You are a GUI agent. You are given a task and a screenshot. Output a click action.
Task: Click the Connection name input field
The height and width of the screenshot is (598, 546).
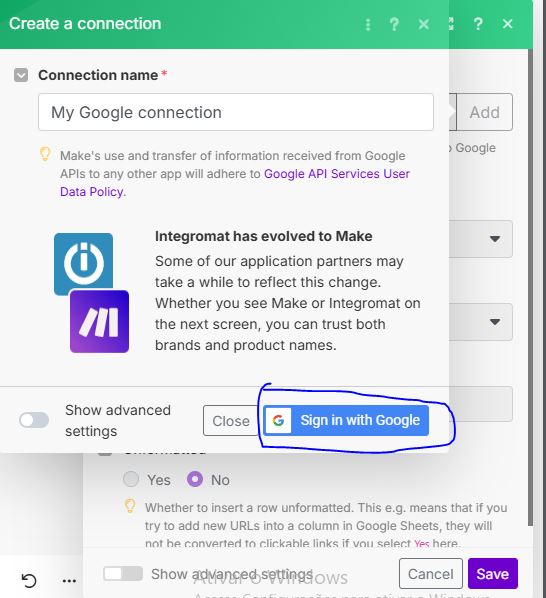236,112
